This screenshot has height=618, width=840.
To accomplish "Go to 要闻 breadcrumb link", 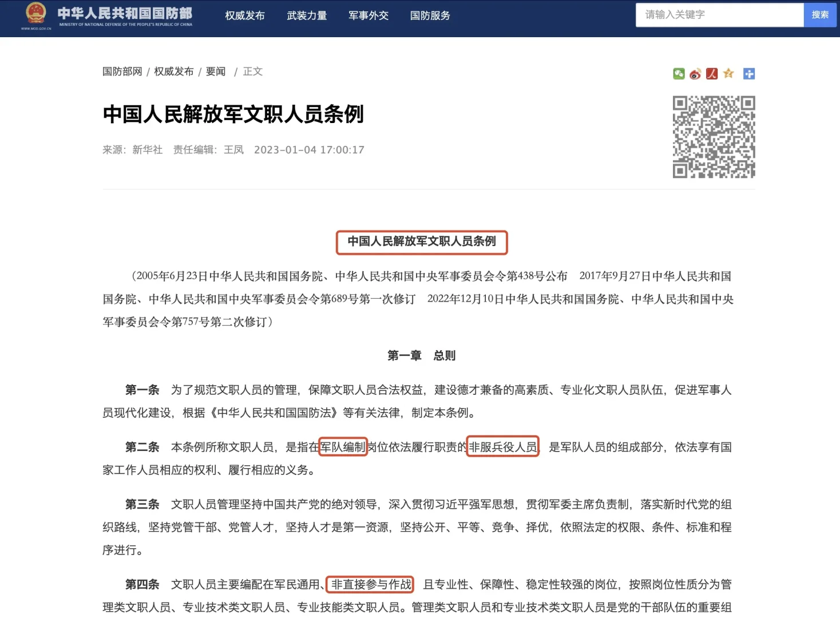I will click(x=216, y=72).
